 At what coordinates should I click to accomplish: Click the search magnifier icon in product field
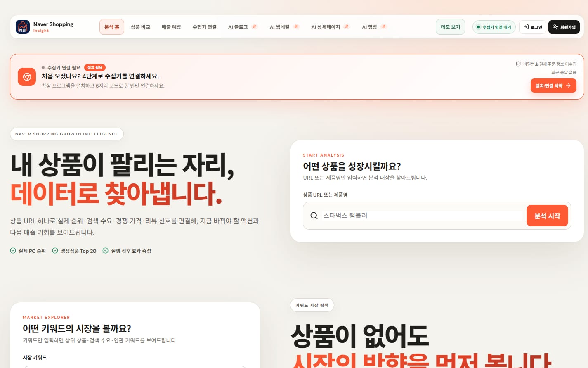(314, 216)
